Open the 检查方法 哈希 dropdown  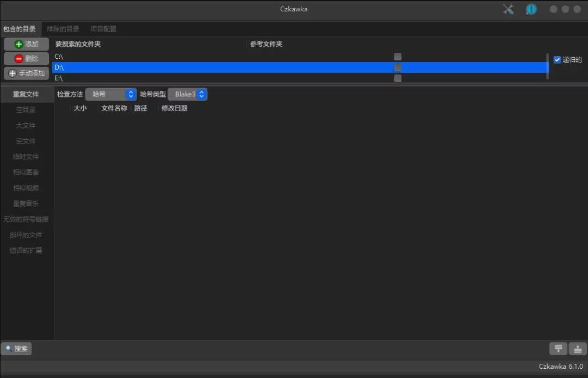[x=111, y=94]
